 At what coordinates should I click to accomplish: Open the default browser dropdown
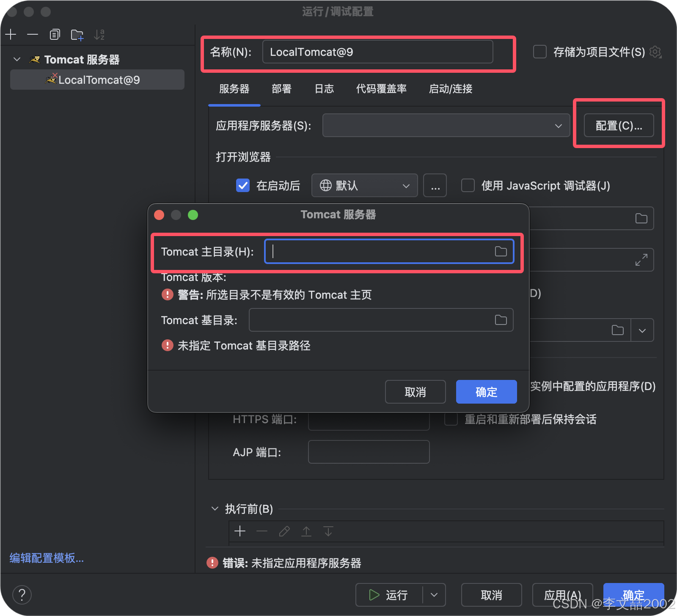tap(364, 185)
